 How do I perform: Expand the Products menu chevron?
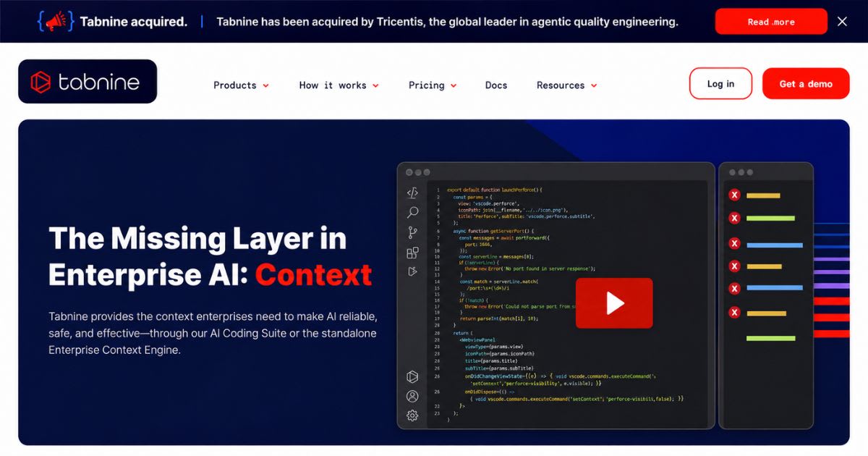265,85
